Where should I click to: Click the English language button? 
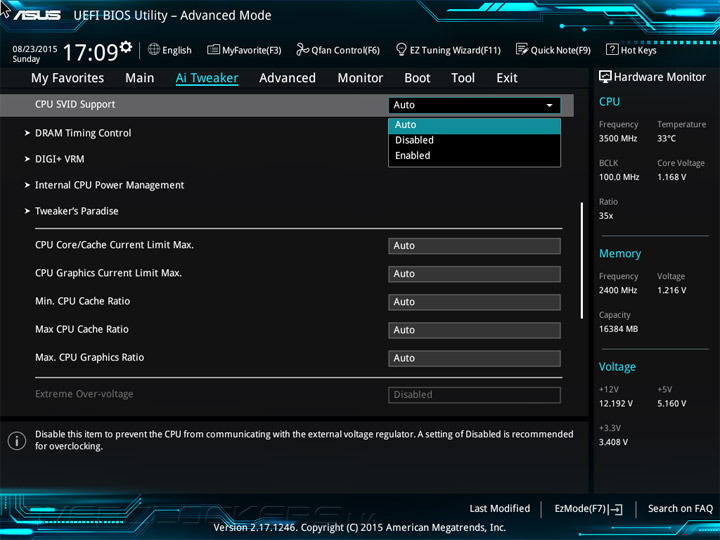pyautogui.click(x=170, y=50)
